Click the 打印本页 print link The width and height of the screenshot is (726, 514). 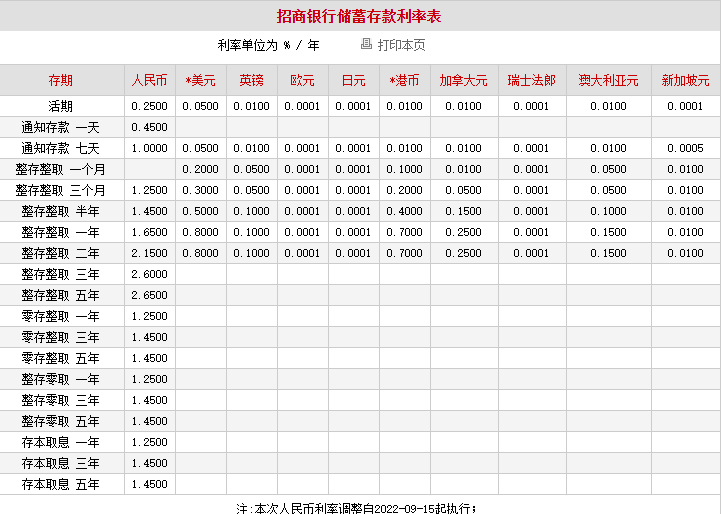pos(401,45)
